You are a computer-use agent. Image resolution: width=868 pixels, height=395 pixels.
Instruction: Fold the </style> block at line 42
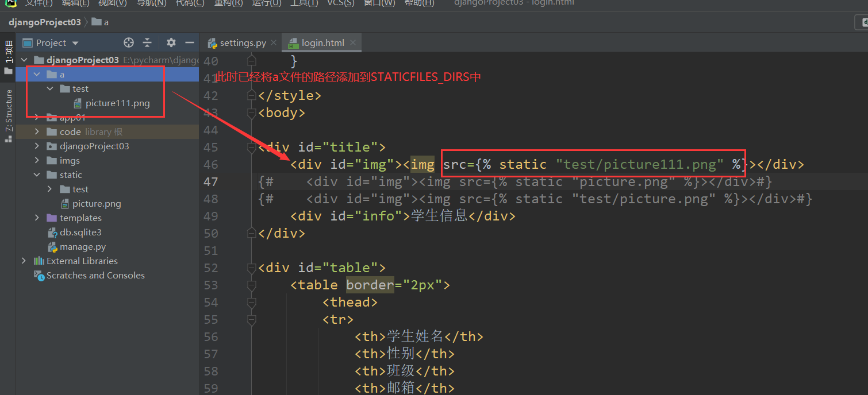point(251,95)
